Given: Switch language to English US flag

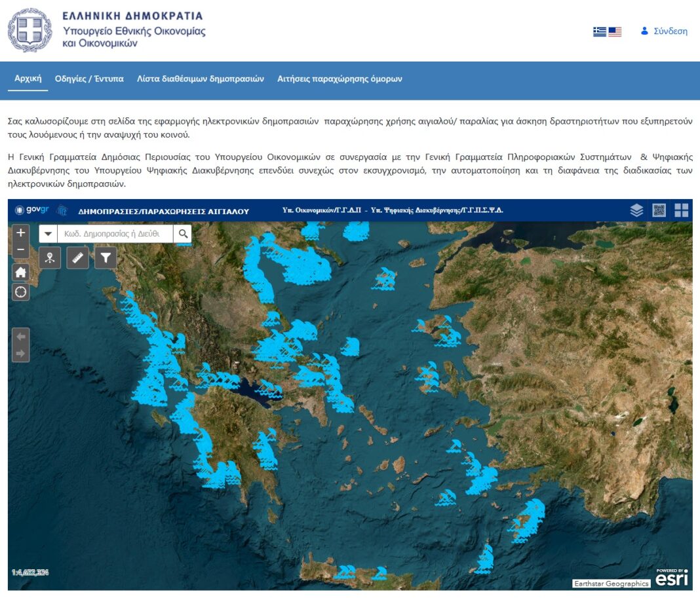Looking at the screenshot, I should 615,31.
